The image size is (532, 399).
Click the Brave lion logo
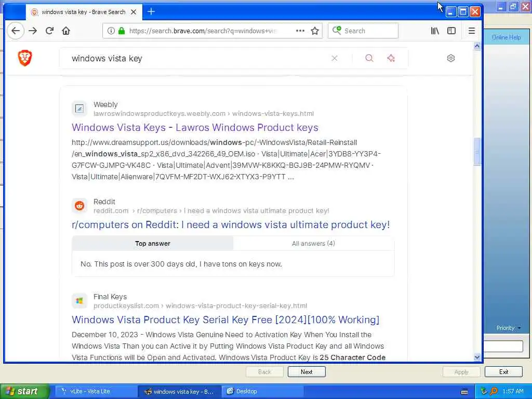tap(25, 58)
